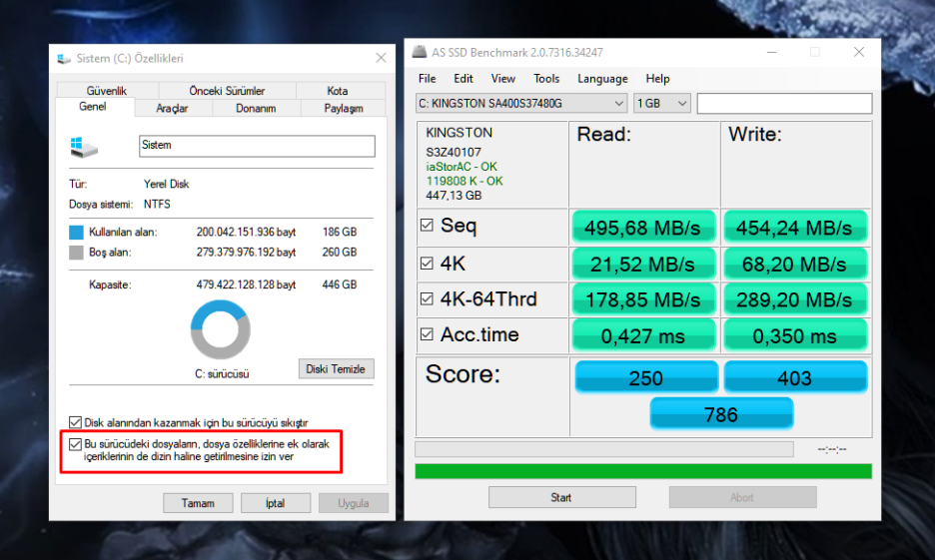Open the Help menu in AS SSD
Screen dimensions: 935x560
pos(657,79)
